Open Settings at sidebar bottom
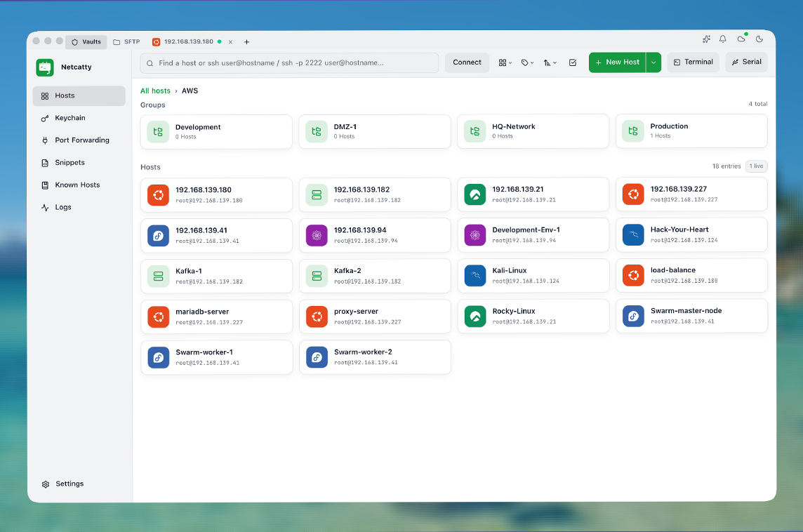This screenshot has height=532, width=803. pos(69,484)
